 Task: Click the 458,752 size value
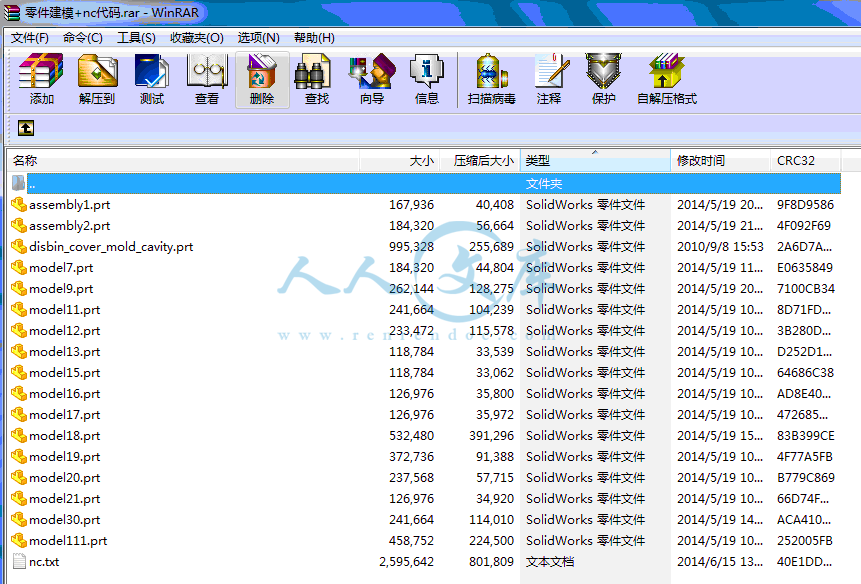[x=411, y=541]
